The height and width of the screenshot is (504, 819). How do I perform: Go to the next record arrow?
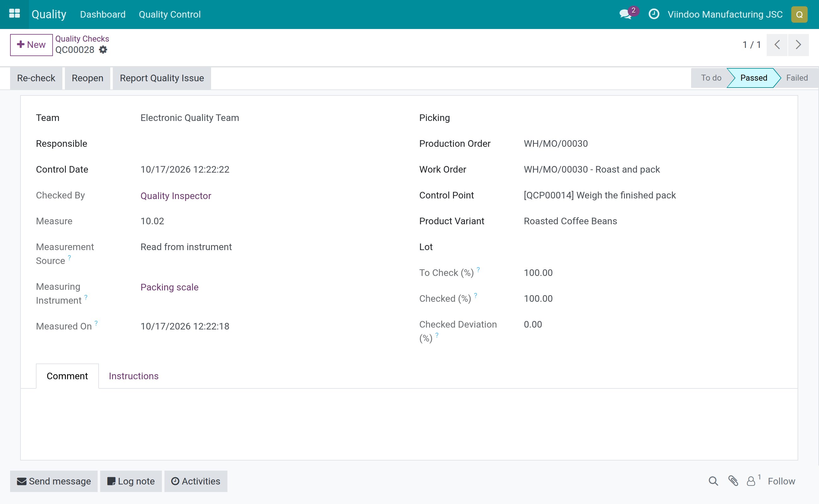tap(798, 45)
